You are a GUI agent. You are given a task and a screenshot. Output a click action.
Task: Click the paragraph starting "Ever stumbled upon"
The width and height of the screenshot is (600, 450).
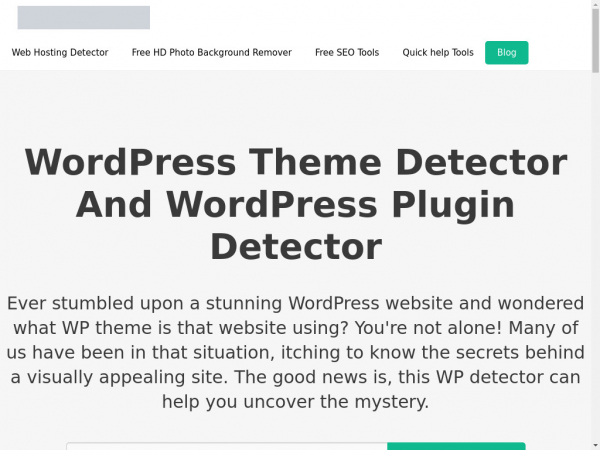pos(296,352)
